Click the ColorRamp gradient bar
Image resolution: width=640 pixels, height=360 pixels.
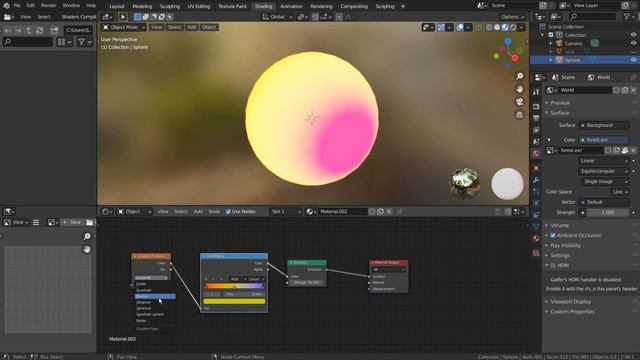(234, 286)
